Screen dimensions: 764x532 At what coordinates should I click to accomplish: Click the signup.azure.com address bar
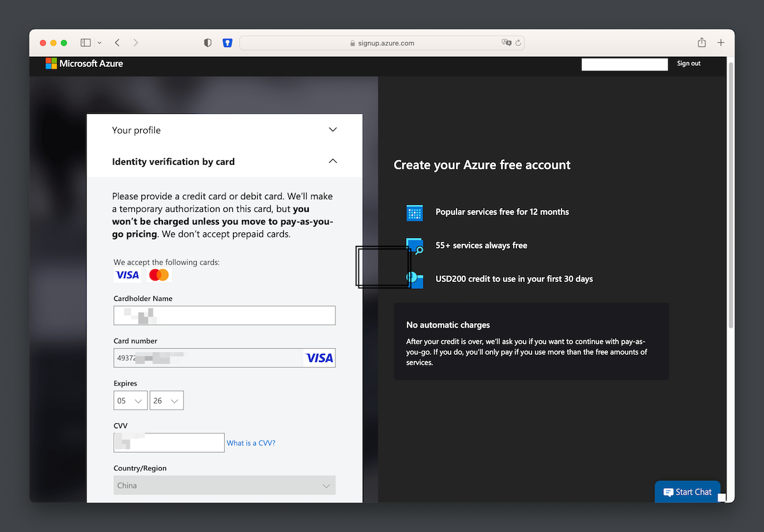pos(382,43)
